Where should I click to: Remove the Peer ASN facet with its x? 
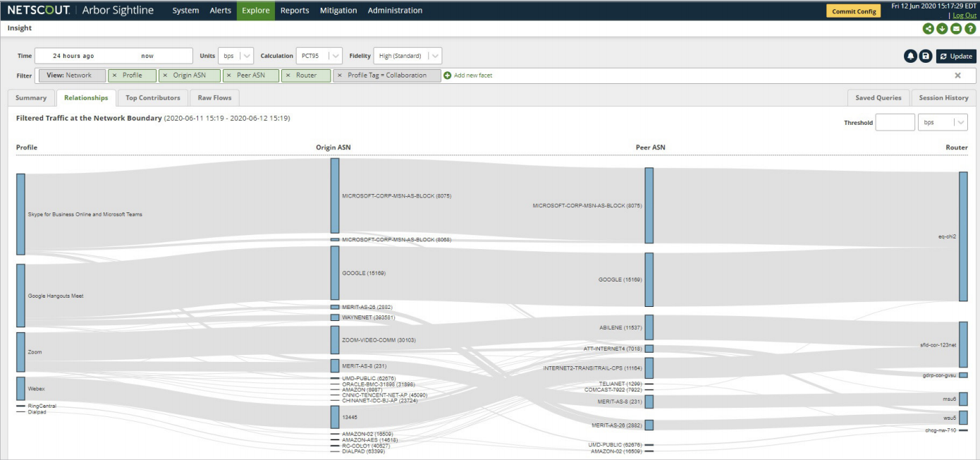tap(229, 75)
